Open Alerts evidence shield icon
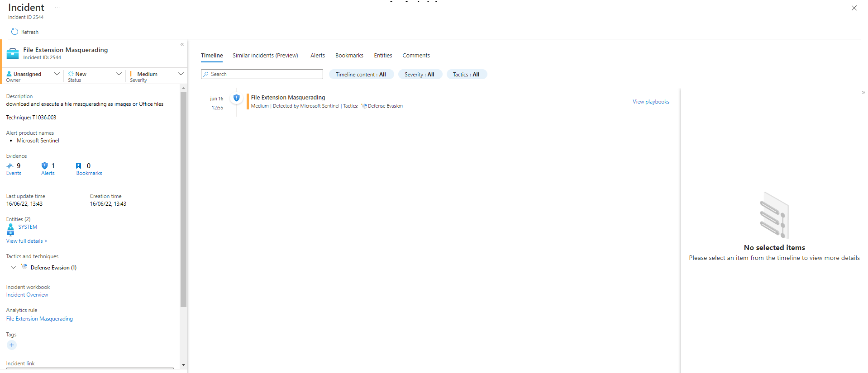This screenshot has width=868, height=373. click(44, 166)
